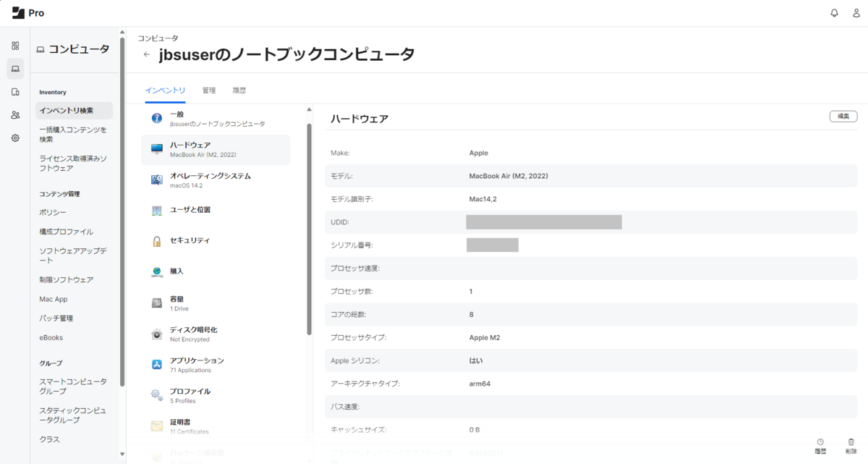Click the オペレーティングシステム Finder icon
Viewport: 868px width, 464px height.
(157, 180)
